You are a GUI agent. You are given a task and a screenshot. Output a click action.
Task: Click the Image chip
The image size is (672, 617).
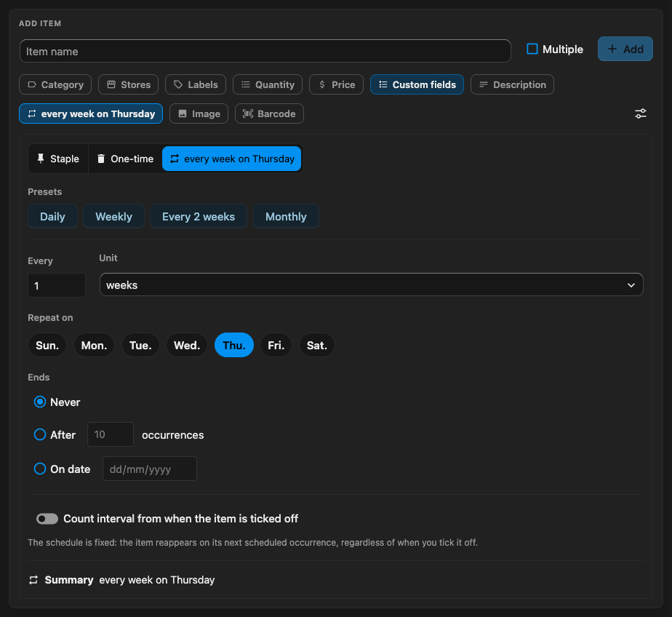pos(199,114)
